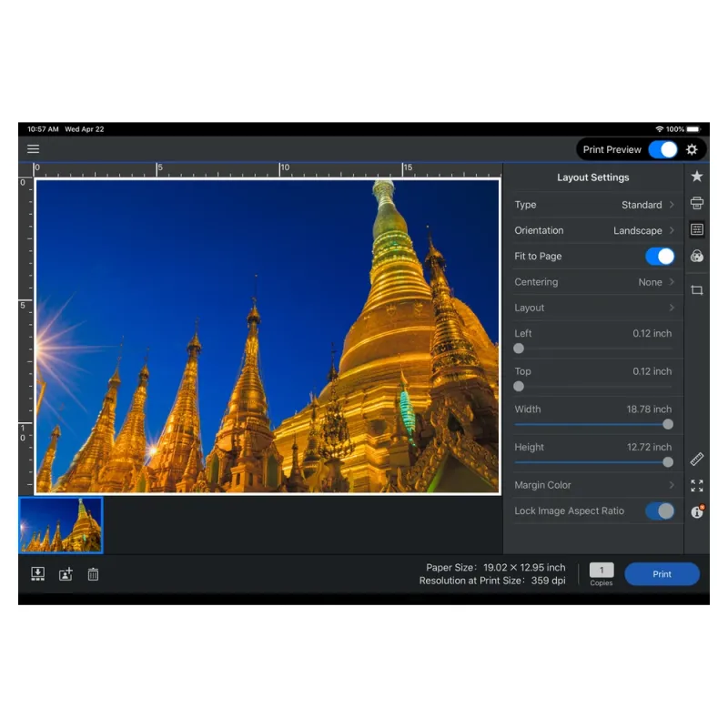The width and height of the screenshot is (728, 728).
Task: Click the Width slider handle
Action: click(x=668, y=424)
